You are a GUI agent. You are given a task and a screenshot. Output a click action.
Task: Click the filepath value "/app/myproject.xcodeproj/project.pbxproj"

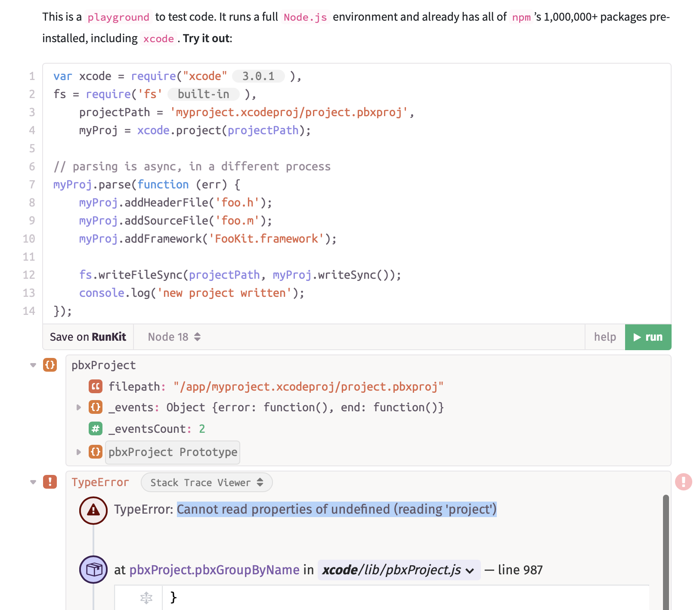[308, 387]
